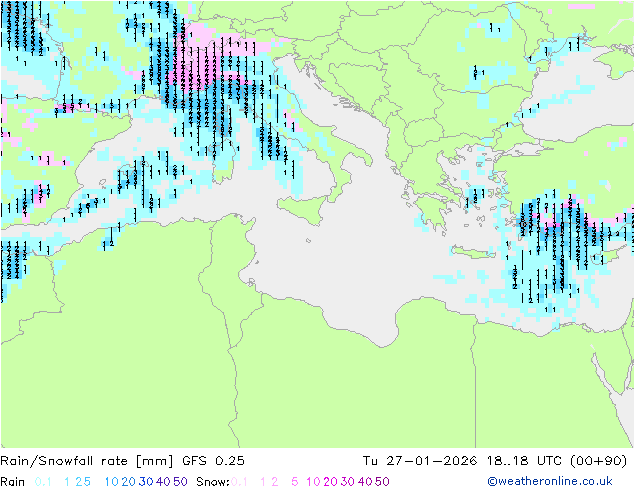Select the snow legend value 0.1
Screen dimensions: 634x490
[239, 482]
